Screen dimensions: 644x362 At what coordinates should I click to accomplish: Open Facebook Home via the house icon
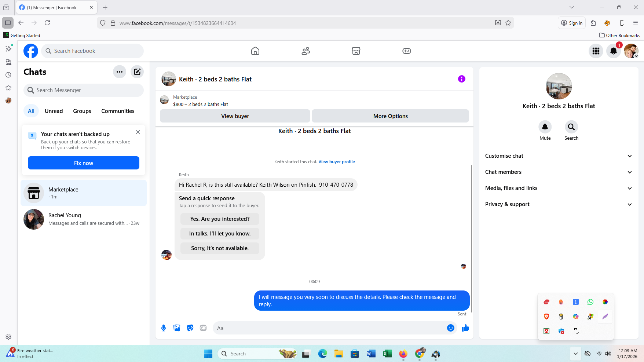coord(255,51)
